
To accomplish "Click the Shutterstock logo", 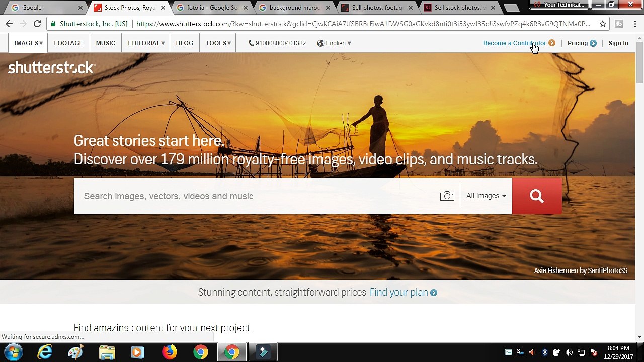I will click(x=52, y=68).
